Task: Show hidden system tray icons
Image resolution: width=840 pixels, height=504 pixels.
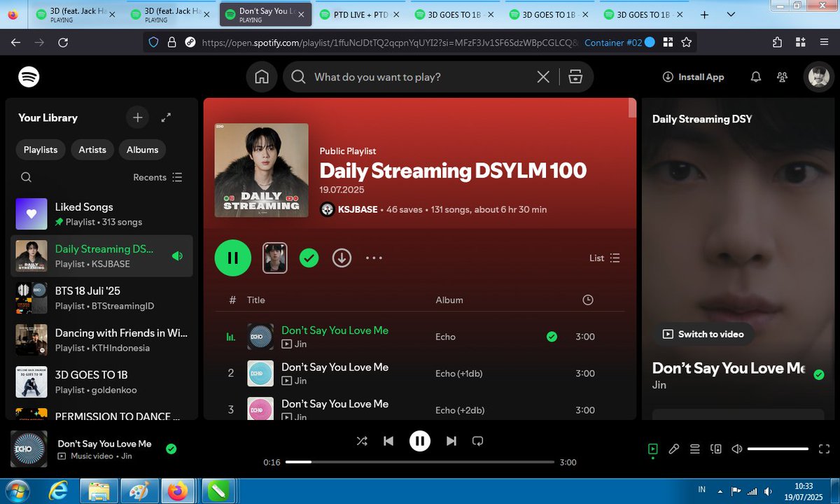Action: [721, 491]
